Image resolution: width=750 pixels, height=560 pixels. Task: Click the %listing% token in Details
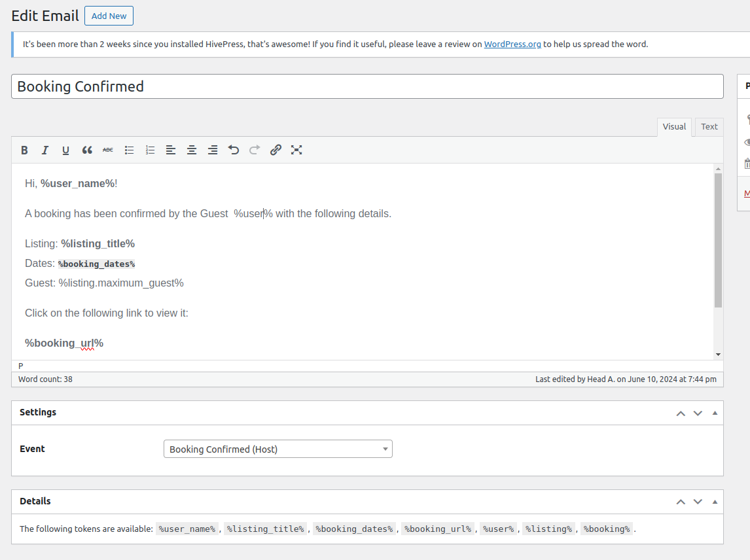[x=548, y=529]
